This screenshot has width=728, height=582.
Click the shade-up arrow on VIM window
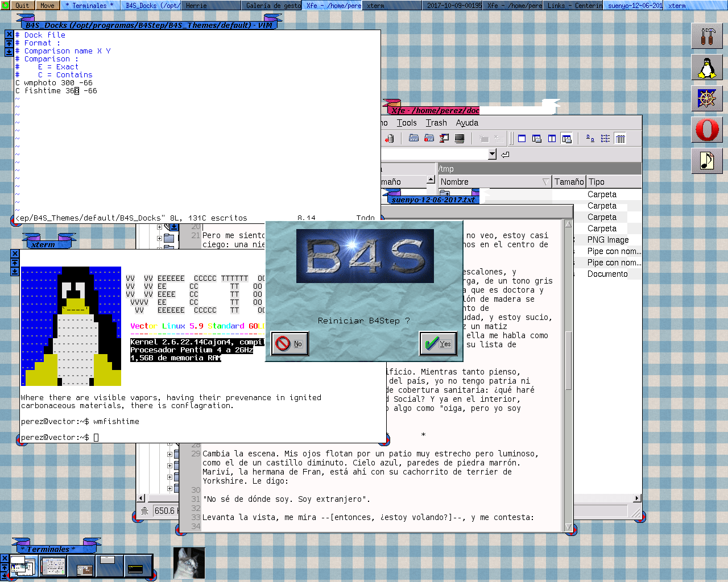pyautogui.click(x=9, y=43)
